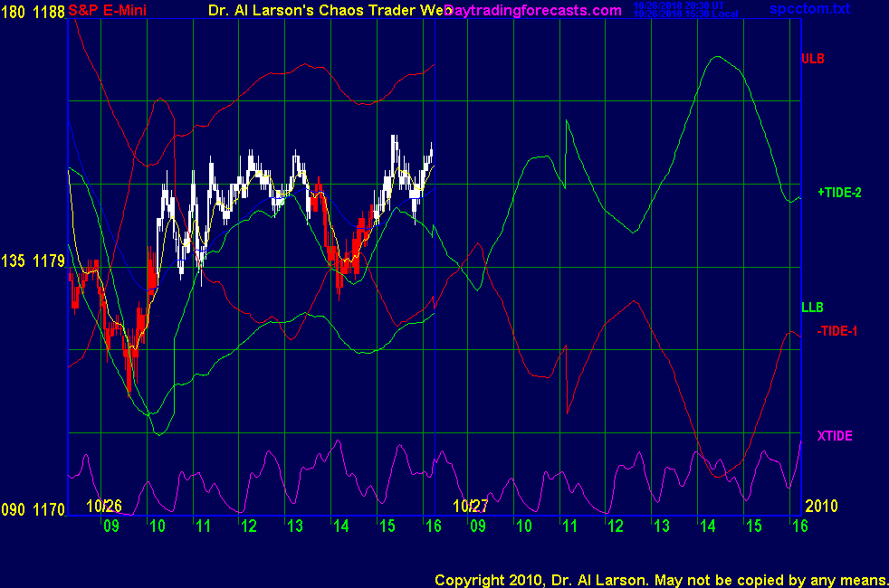Select the red ULB legend label

click(812, 58)
